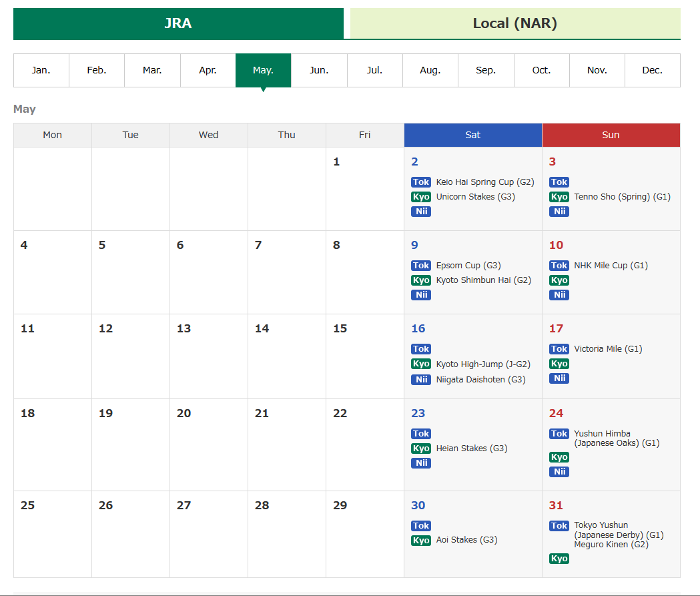
Task: Click Kyo badge on May 2
Action: (421, 197)
